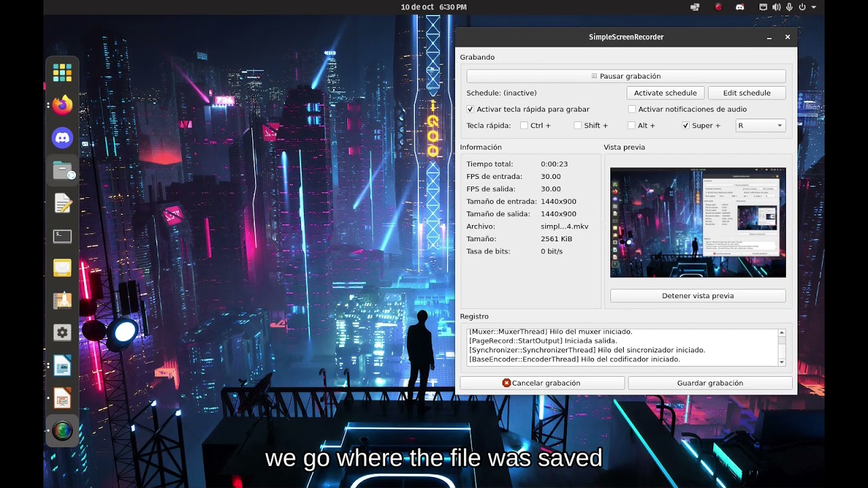This screenshot has width=868, height=488.
Task: Open the text editor dock icon
Action: tap(62, 203)
